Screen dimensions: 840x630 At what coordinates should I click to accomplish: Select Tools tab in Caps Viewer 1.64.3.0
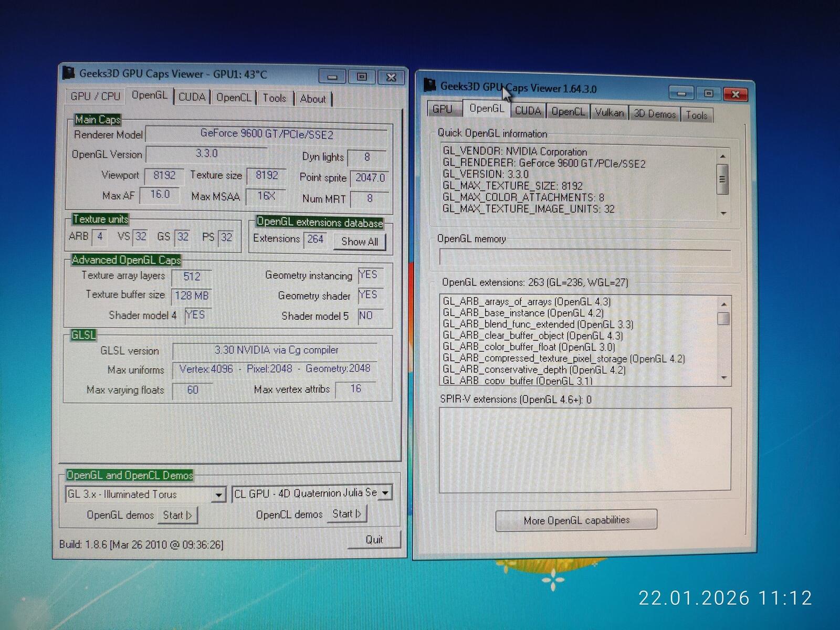point(697,115)
